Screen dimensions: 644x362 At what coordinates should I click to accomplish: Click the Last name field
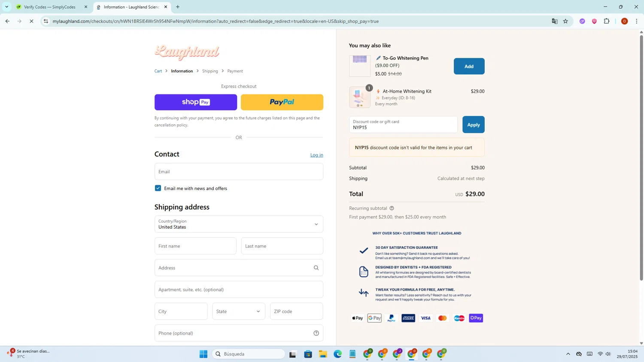282,246
